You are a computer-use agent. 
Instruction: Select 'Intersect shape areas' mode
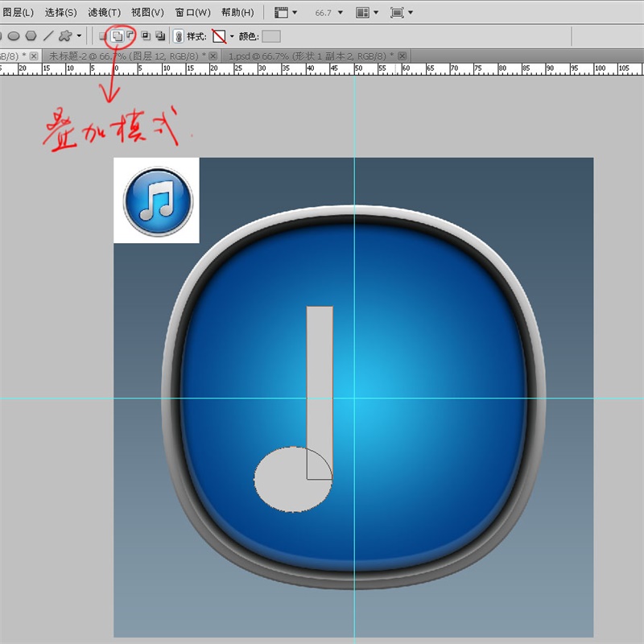147,35
